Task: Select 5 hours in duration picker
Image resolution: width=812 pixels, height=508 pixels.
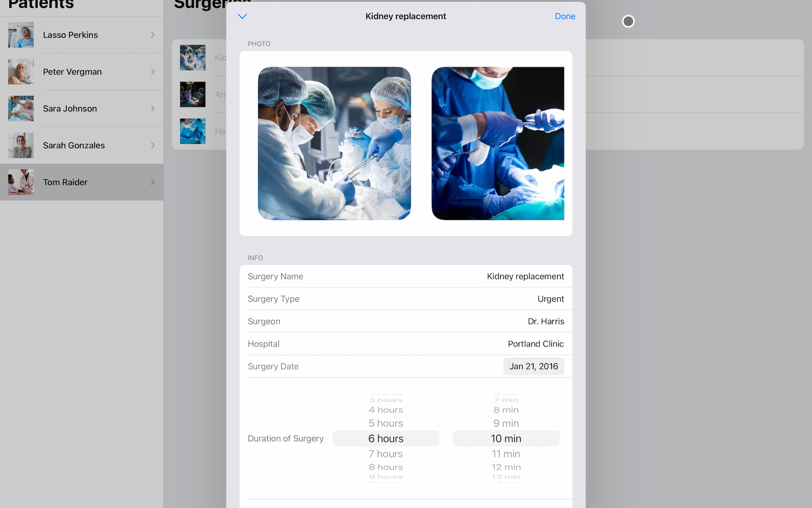Action: [x=385, y=423]
